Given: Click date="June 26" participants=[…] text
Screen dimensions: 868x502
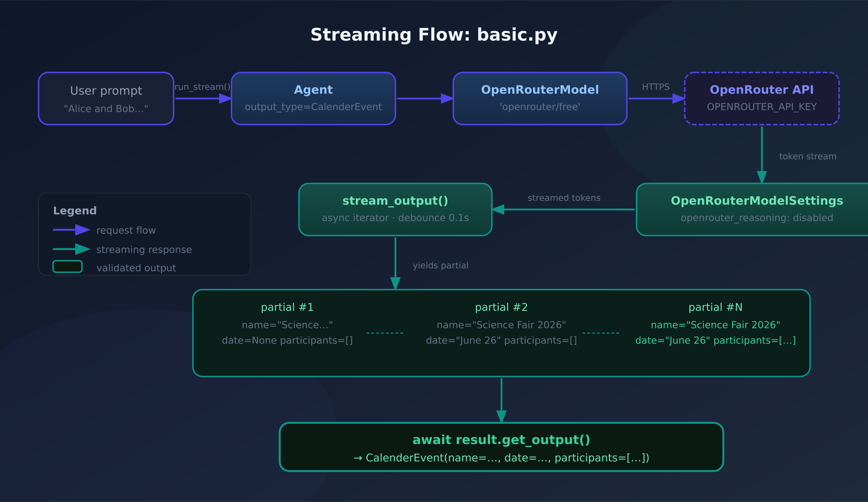Looking at the screenshot, I should pyautogui.click(x=716, y=341).
